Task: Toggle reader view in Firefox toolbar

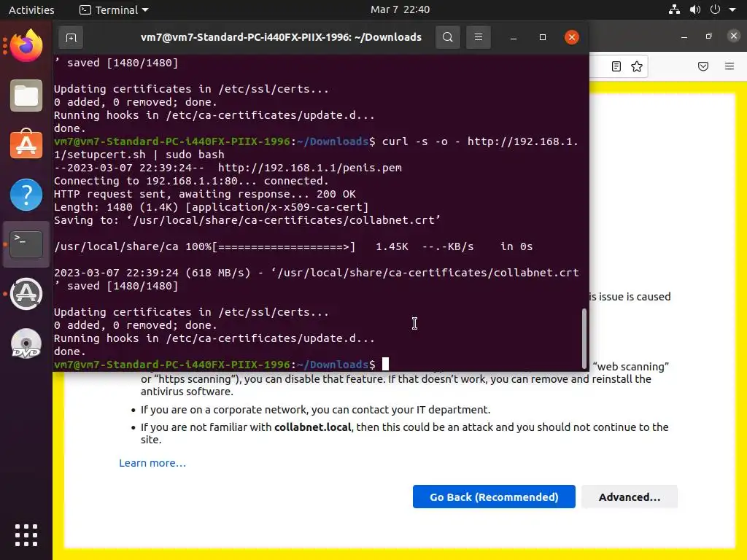Action: [616, 66]
